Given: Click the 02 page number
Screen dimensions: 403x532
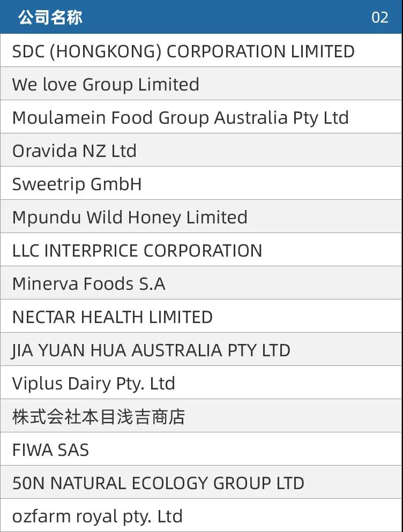Looking at the screenshot, I should pos(379,18).
